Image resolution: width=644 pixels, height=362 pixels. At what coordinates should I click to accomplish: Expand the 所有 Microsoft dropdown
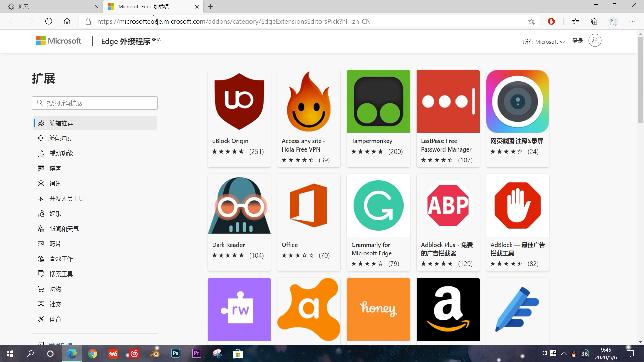(x=543, y=42)
